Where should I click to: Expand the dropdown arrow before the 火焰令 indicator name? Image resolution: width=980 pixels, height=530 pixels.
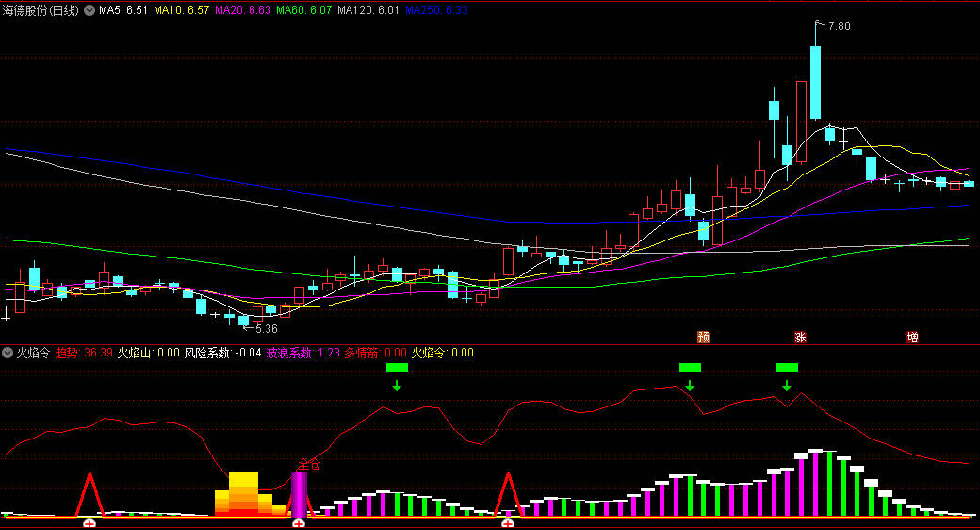8,353
